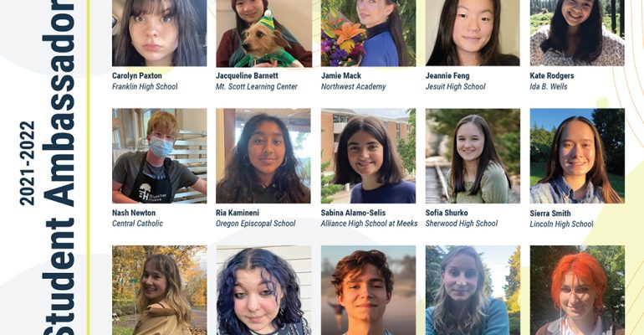Click the Oregon Episcopal School label

pyautogui.click(x=255, y=224)
